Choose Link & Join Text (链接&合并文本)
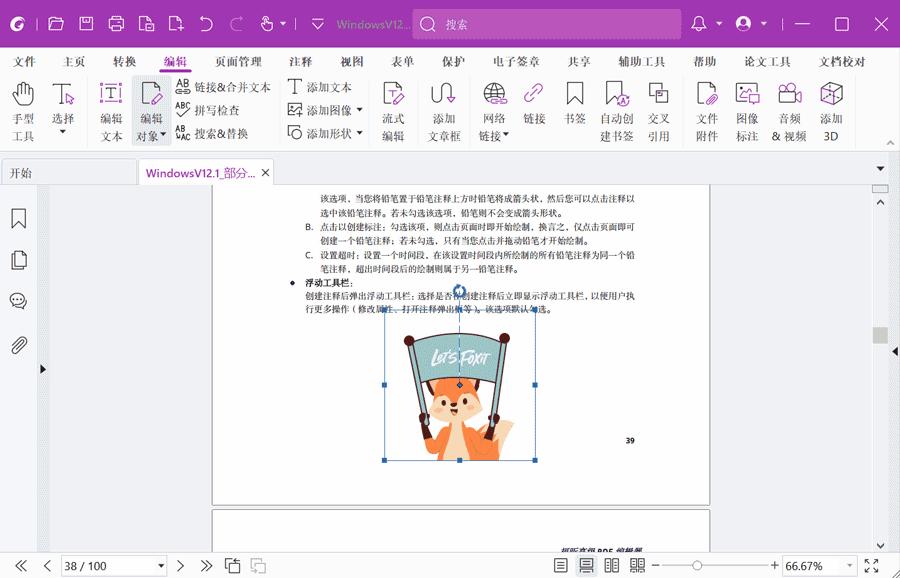Viewport: 900px width, 578px height. (223, 87)
